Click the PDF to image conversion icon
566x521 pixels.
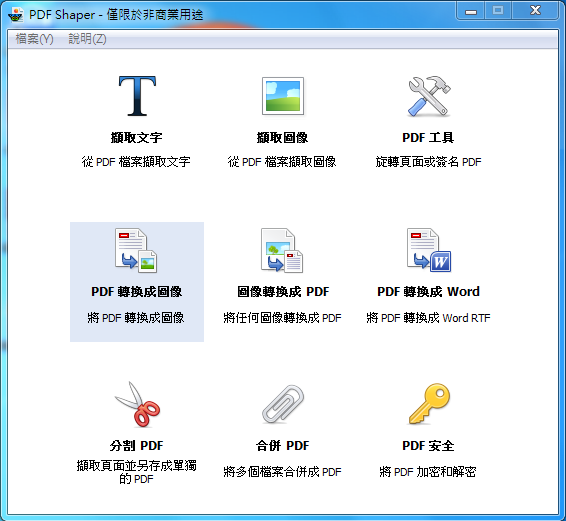click(x=136, y=250)
